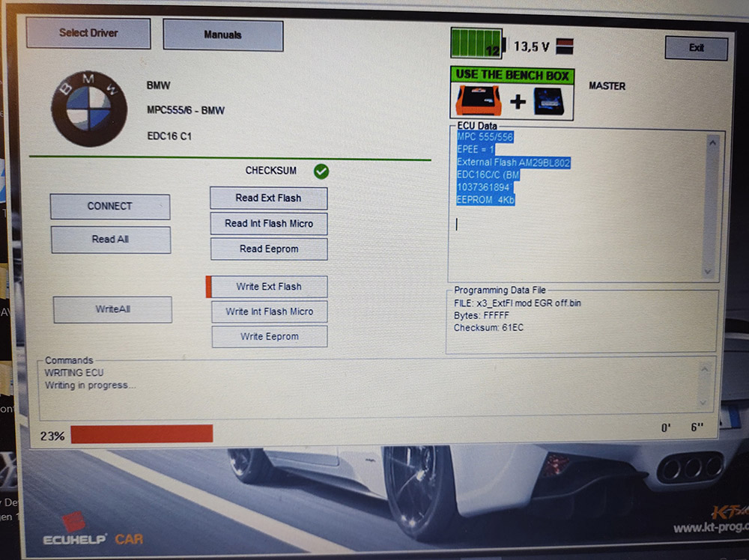Click scroll up arrow in ECU Data box
The height and width of the screenshot is (560, 749).
[713, 143]
